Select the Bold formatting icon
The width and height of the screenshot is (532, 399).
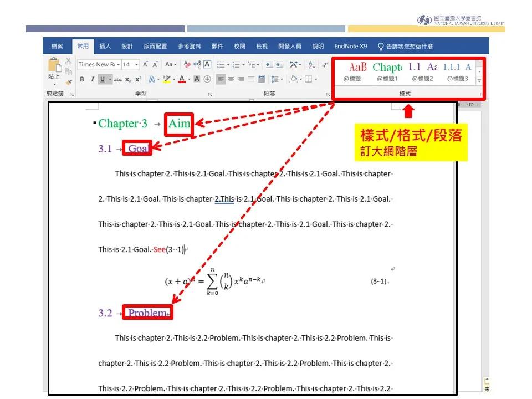point(82,79)
